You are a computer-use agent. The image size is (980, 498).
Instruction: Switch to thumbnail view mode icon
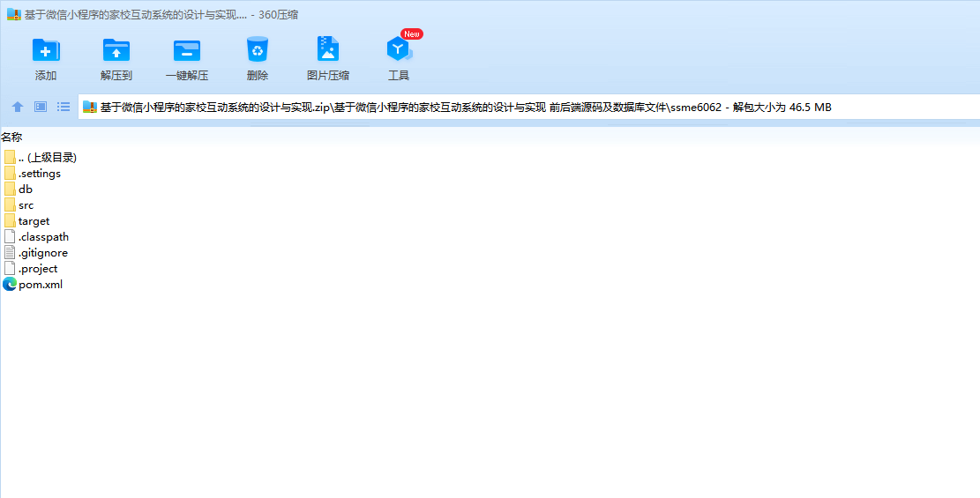coord(41,107)
